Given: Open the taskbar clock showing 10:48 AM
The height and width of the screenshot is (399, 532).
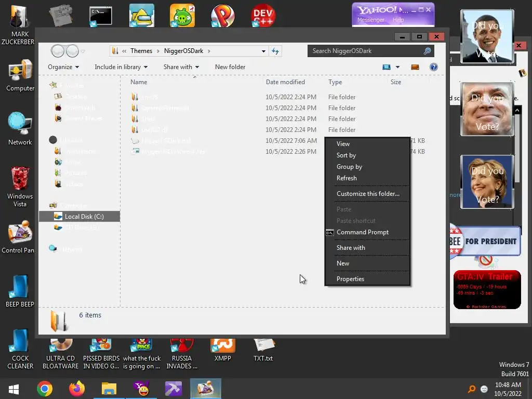Looking at the screenshot, I should click(508, 389).
